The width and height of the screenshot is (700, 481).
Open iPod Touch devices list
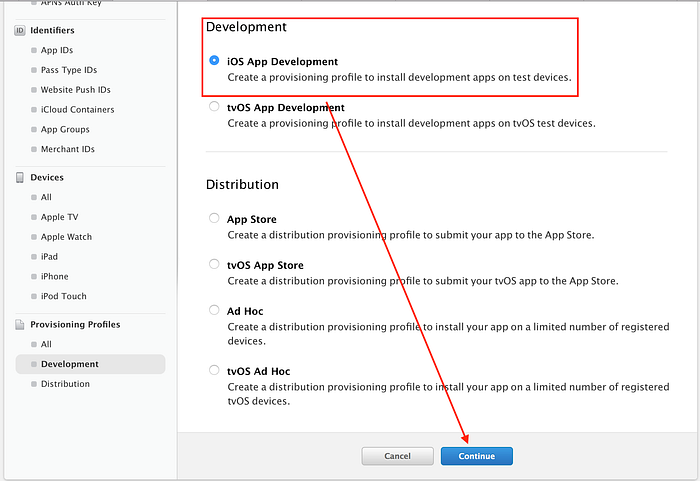pyautogui.click(x=63, y=296)
